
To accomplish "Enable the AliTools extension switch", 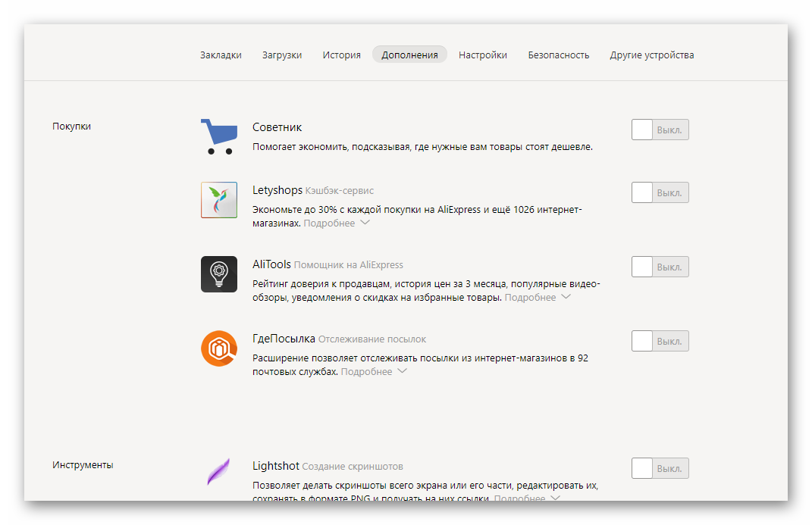I will (660, 267).
